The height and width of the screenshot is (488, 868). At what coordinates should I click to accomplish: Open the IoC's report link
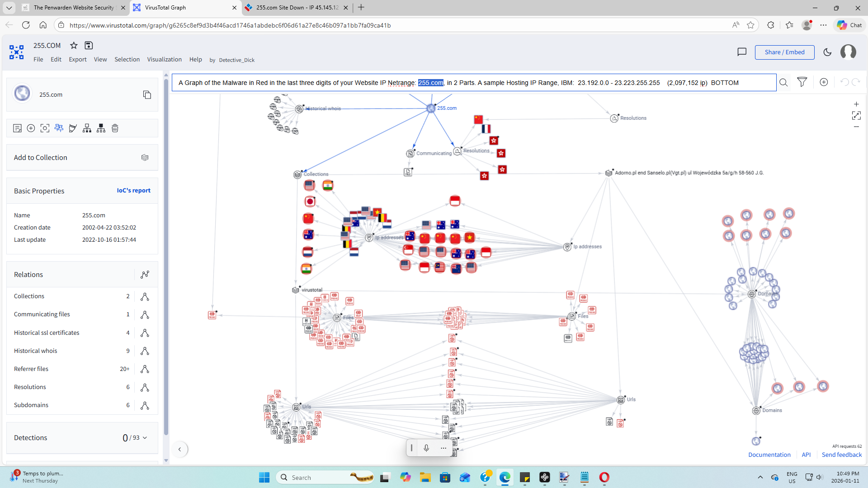(x=133, y=190)
